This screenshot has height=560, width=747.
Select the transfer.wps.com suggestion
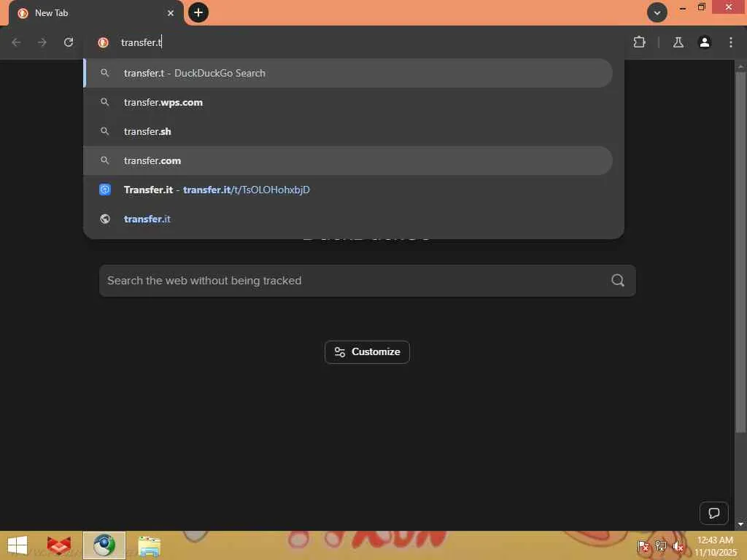[348, 102]
